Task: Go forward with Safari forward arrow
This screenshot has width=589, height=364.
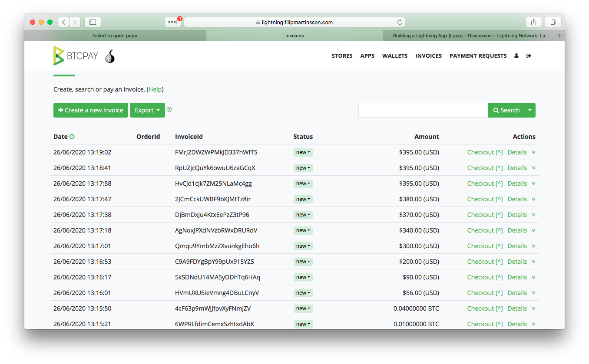Action: [x=75, y=22]
